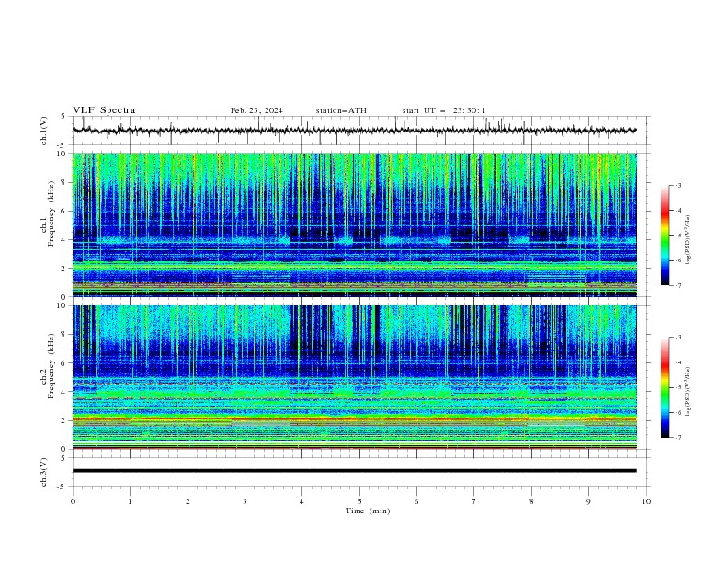Click the upper colorbar "log(PSD)(V²/Hz)" label

(688, 240)
